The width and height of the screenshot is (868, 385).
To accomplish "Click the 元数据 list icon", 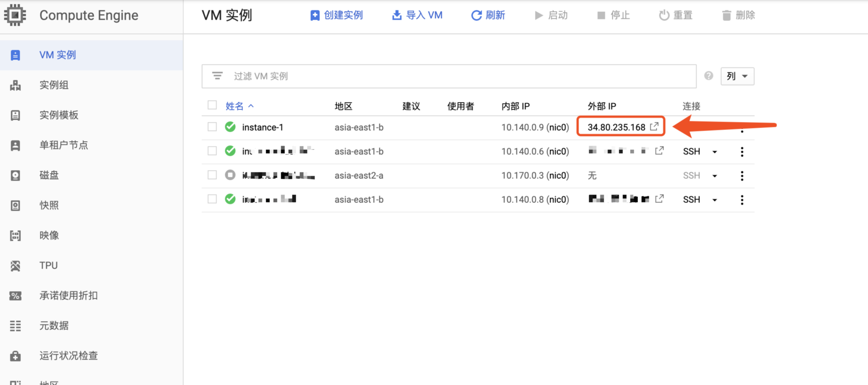I will point(15,326).
